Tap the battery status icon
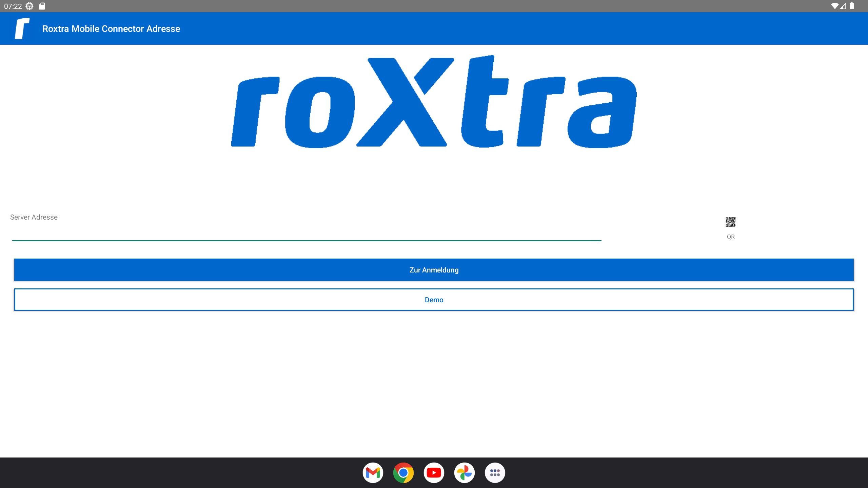Viewport: 868px width, 488px height. [x=852, y=6]
